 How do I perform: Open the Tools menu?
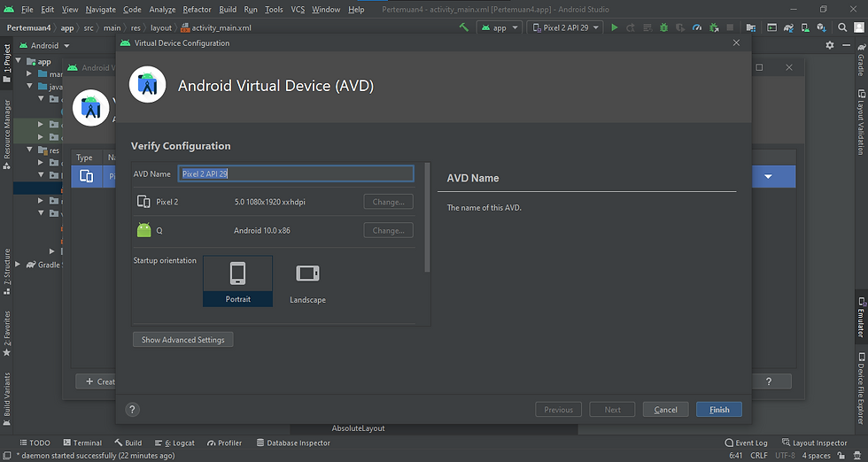point(274,10)
